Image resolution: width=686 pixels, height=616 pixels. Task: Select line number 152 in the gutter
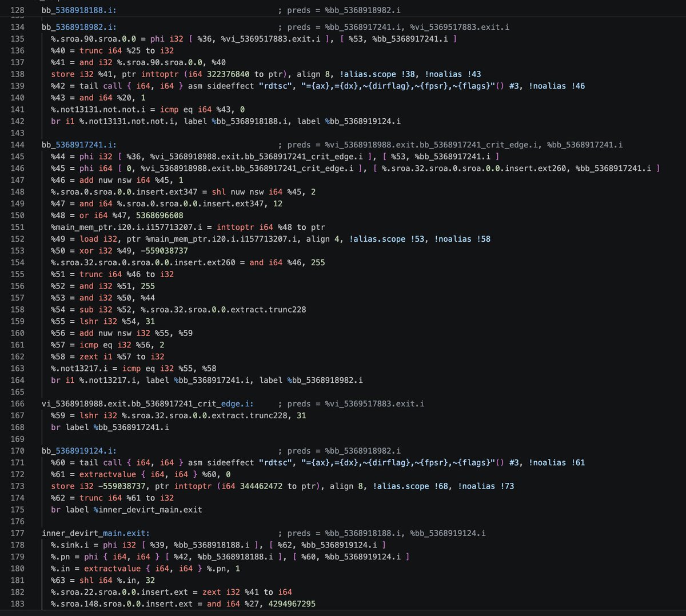17,239
